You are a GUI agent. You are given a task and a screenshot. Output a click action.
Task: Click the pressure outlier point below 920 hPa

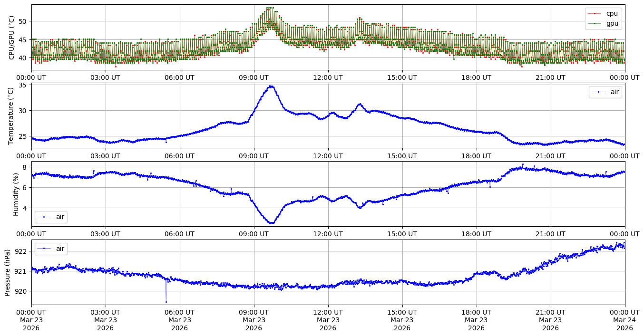(166, 301)
